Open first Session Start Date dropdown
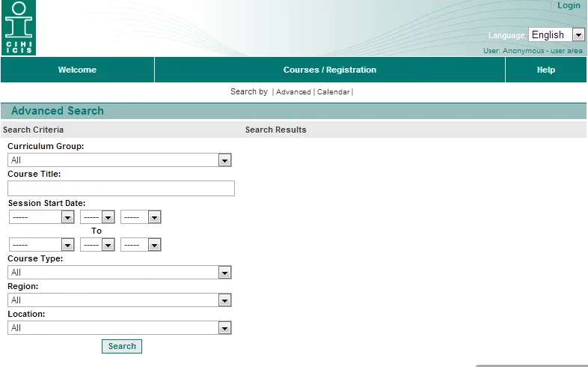588x367 pixels. coord(42,217)
